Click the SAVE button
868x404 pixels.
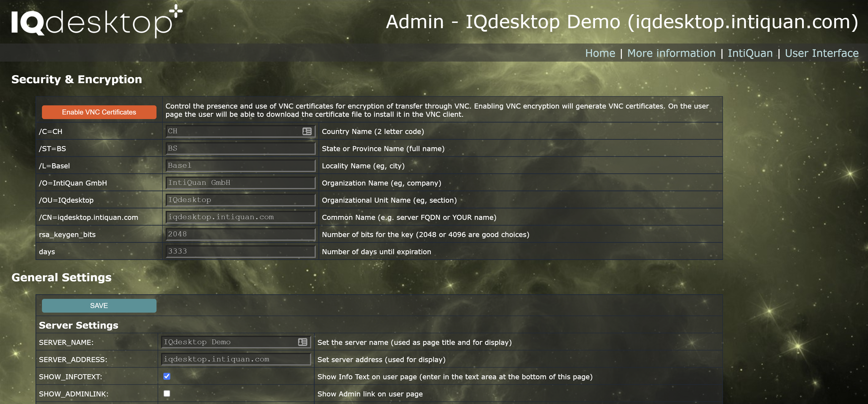[99, 306]
